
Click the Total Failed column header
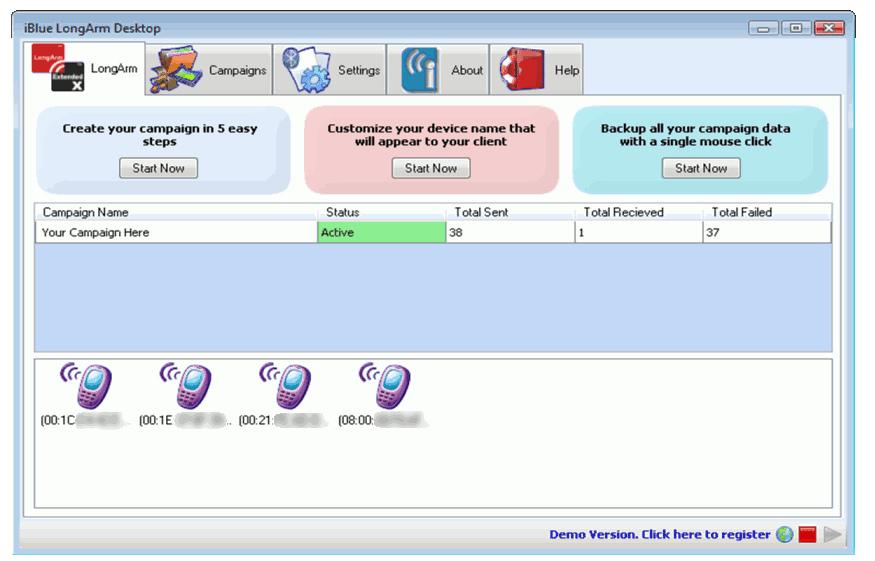[x=767, y=212]
